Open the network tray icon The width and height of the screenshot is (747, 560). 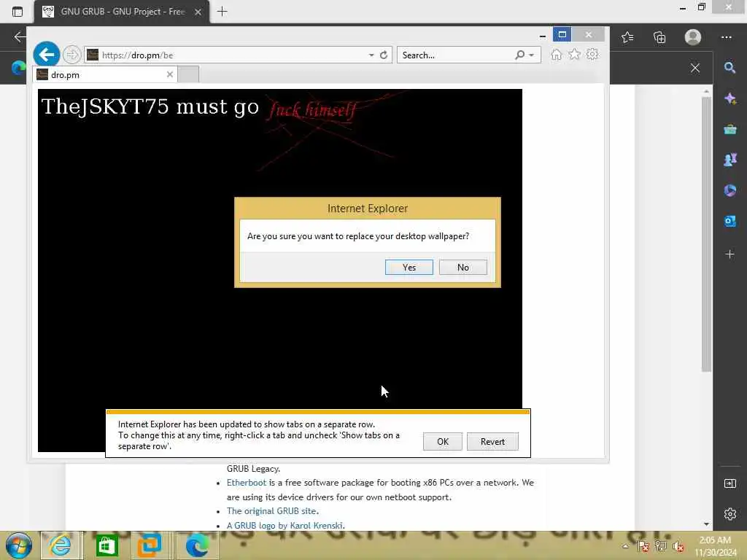point(660,546)
